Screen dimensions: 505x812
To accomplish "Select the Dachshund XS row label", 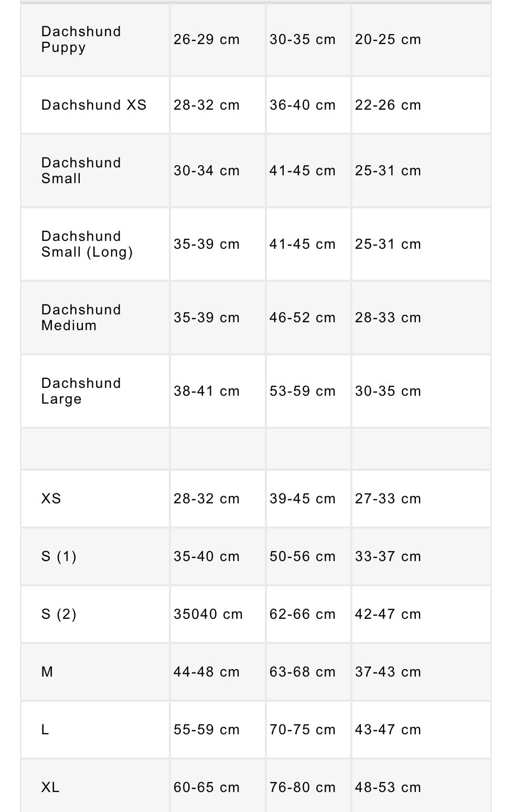I will 94,105.
